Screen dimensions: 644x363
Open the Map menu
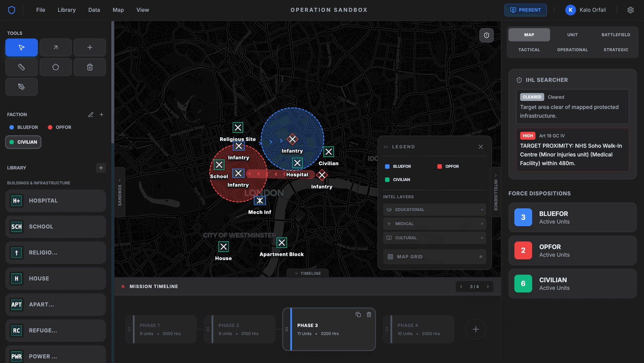[x=118, y=10]
